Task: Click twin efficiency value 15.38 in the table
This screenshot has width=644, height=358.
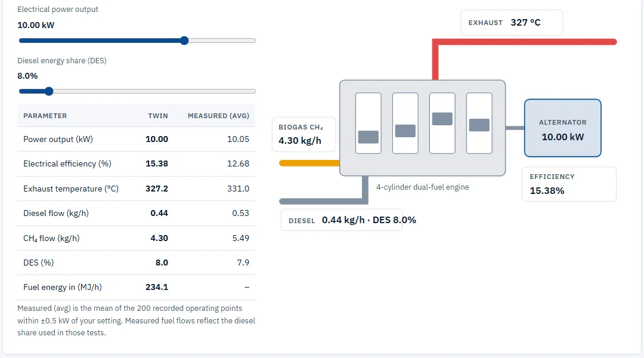Action: pyautogui.click(x=157, y=163)
